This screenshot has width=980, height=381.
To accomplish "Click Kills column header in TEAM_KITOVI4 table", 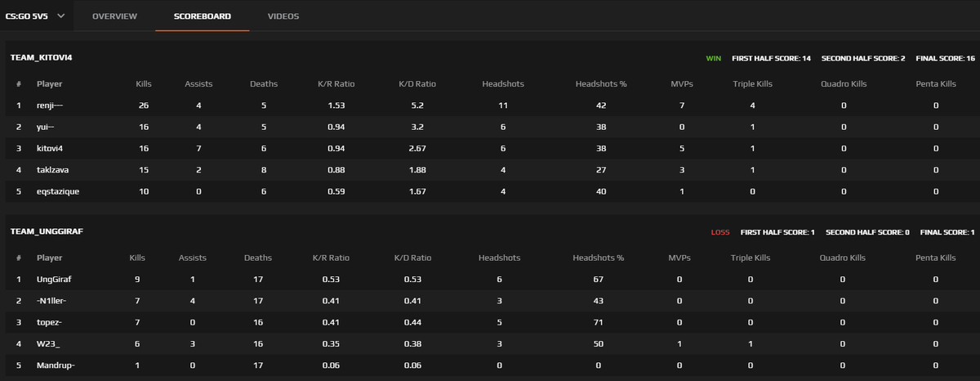I will [x=144, y=84].
